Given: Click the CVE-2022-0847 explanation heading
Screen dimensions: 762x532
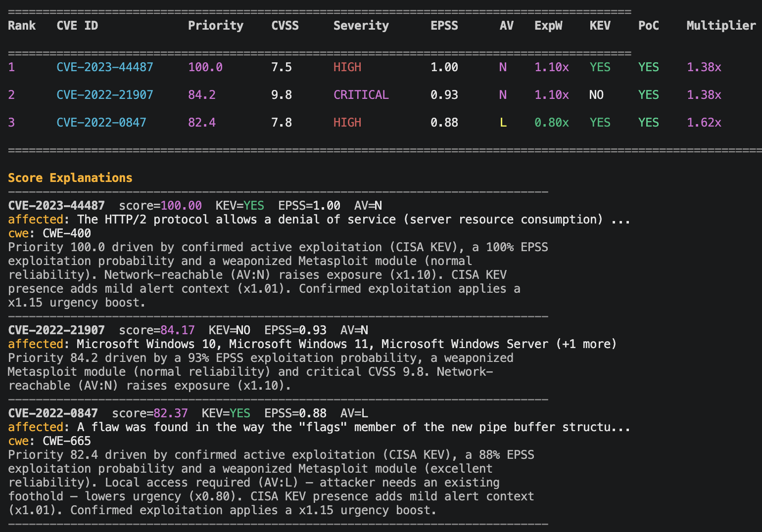Looking at the screenshot, I should pos(53,413).
